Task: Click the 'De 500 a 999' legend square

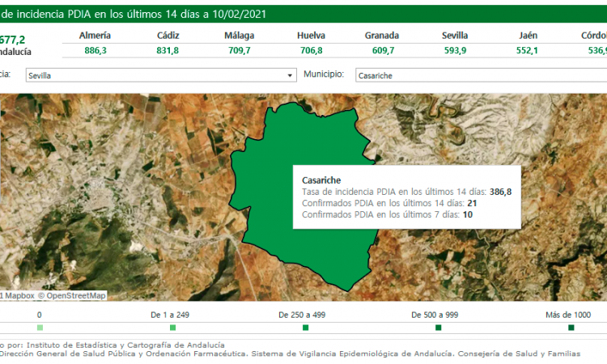Action: [x=438, y=328]
